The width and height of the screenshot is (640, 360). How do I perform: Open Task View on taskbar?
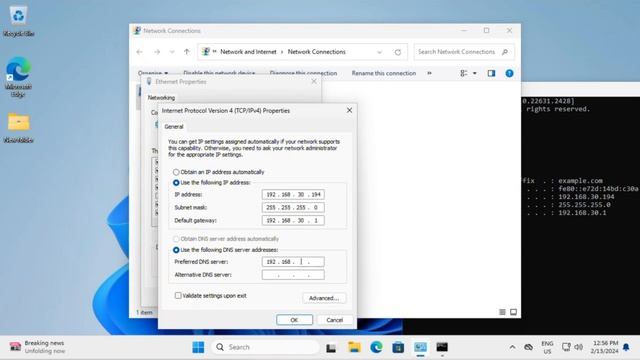331,347
